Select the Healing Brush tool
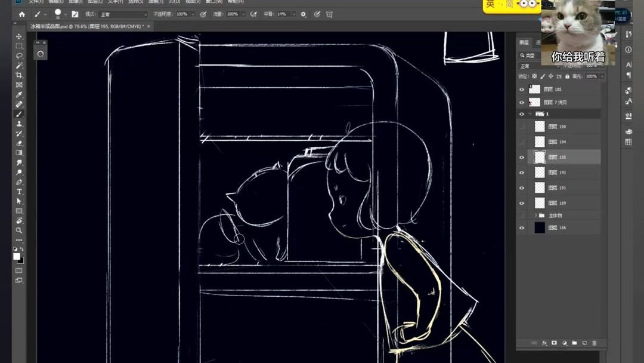The height and width of the screenshot is (363, 644). pyautogui.click(x=19, y=104)
